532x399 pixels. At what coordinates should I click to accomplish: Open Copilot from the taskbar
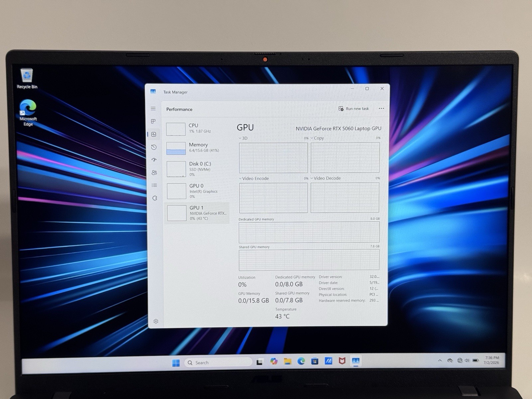[x=274, y=361]
